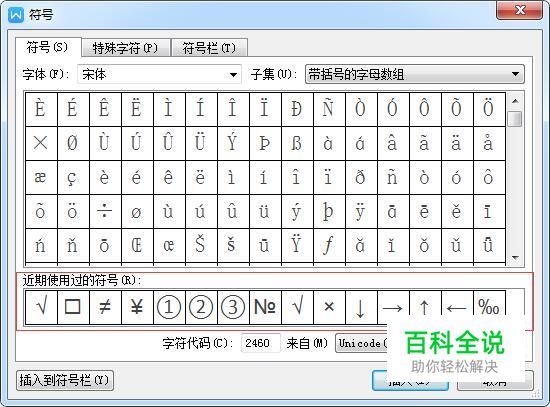Select the Ý uppercase Y-acute symbol
550x407 pixels.
pos(233,143)
